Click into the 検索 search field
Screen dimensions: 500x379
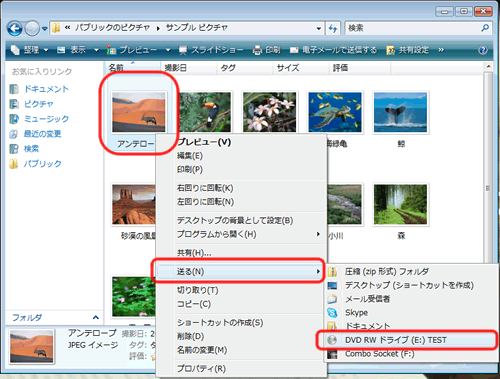[412, 28]
